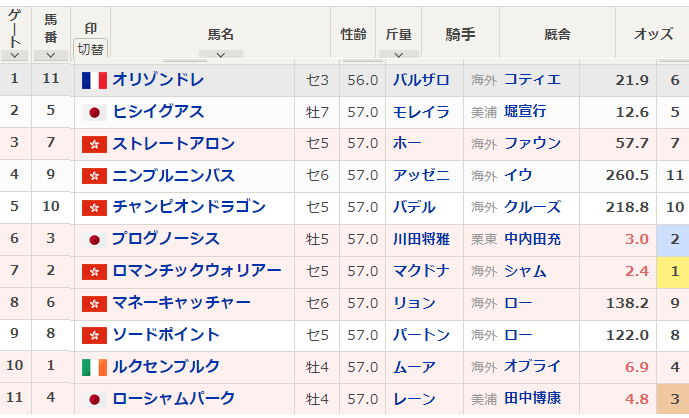This screenshot has width=689, height=418.
Task: Sort by horse name using 馬名 arrow
Action: [221, 55]
